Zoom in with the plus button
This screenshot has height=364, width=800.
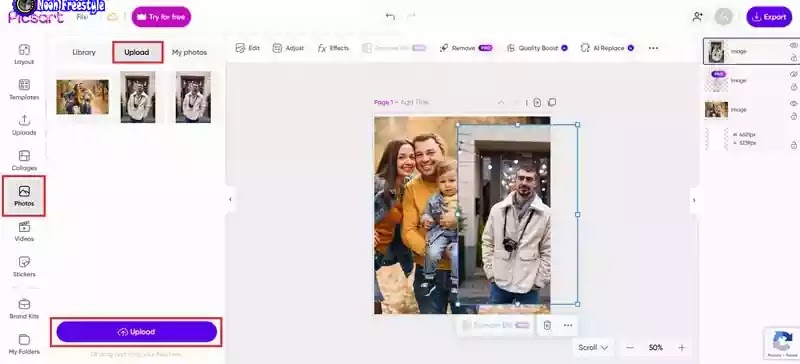click(x=682, y=348)
